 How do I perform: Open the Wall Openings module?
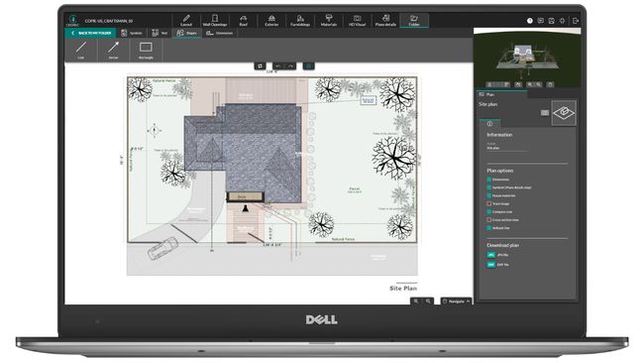[215, 20]
